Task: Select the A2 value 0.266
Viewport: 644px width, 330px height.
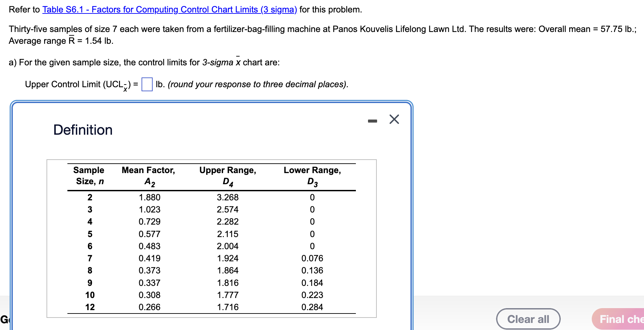Action: (x=150, y=307)
